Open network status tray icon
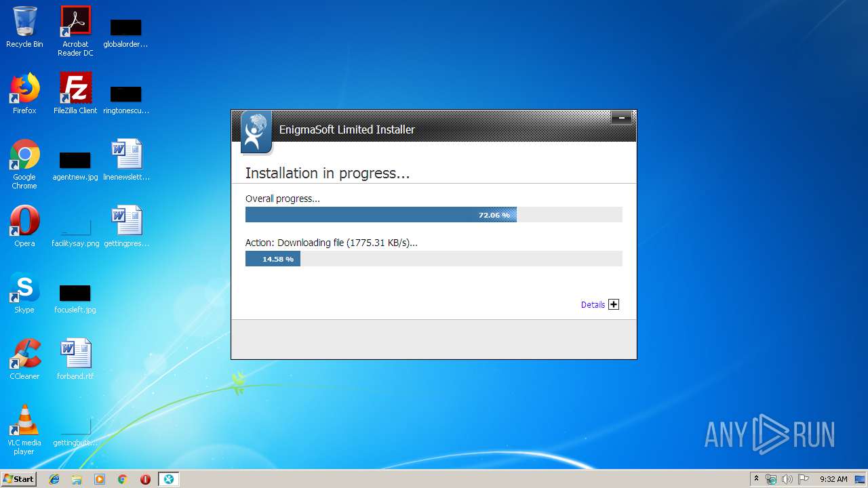The width and height of the screenshot is (868, 488). pyautogui.click(x=771, y=479)
